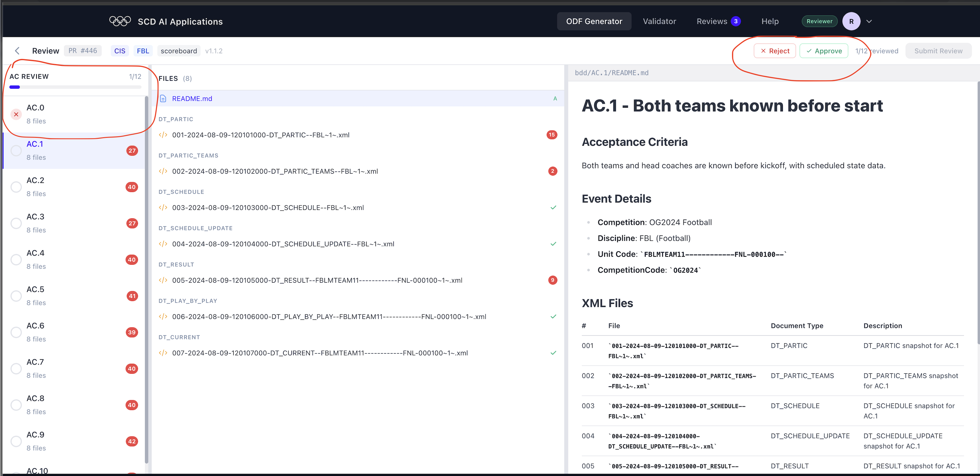The width and height of the screenshot is (980, 476).
Task: Click the Olympic rings logo icon
Action: (120, 21)
